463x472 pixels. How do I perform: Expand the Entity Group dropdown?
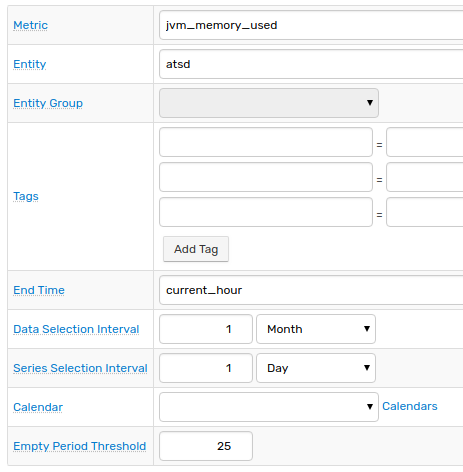269,103
